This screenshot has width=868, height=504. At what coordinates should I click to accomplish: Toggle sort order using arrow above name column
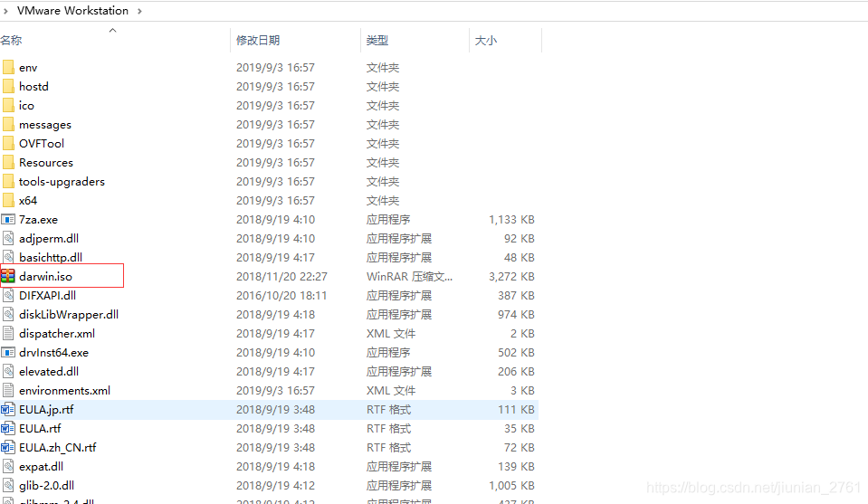point(113,31)
